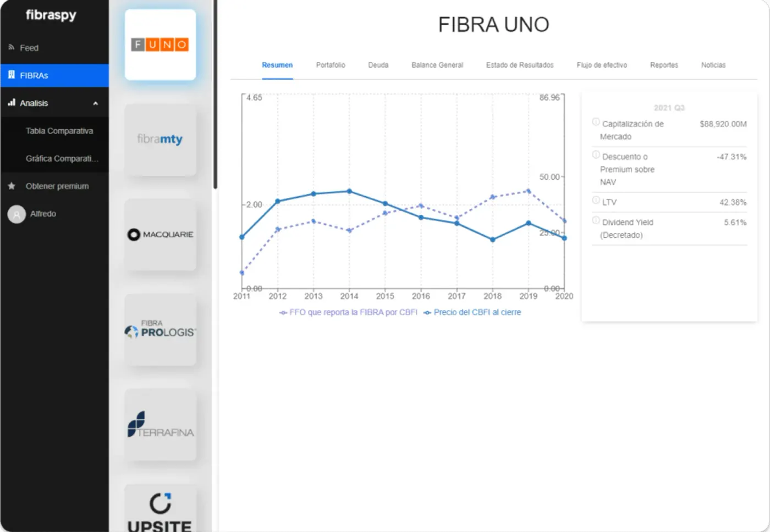Click the Alfredo profile name
Screen dimensions: 770x532
[43, 214]
